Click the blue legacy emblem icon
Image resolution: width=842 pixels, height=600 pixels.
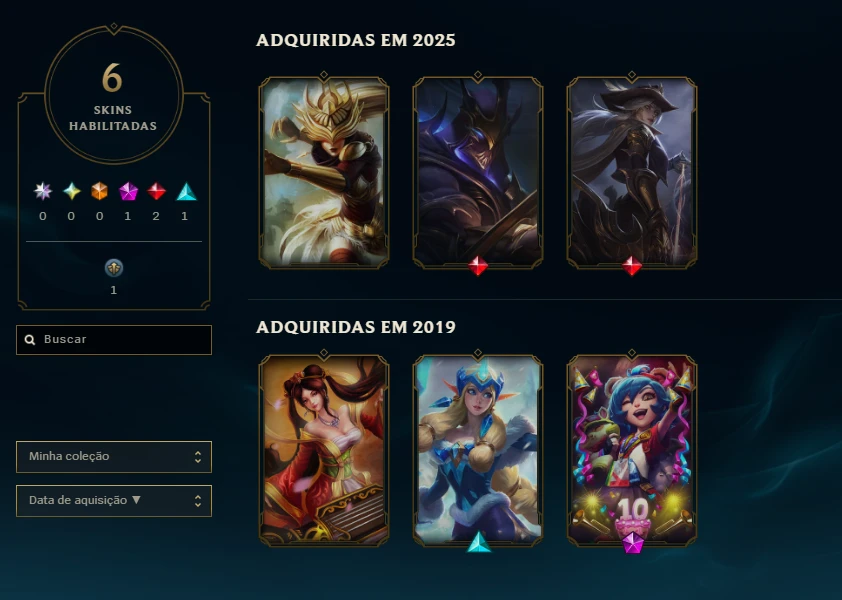tap(113, 268)
